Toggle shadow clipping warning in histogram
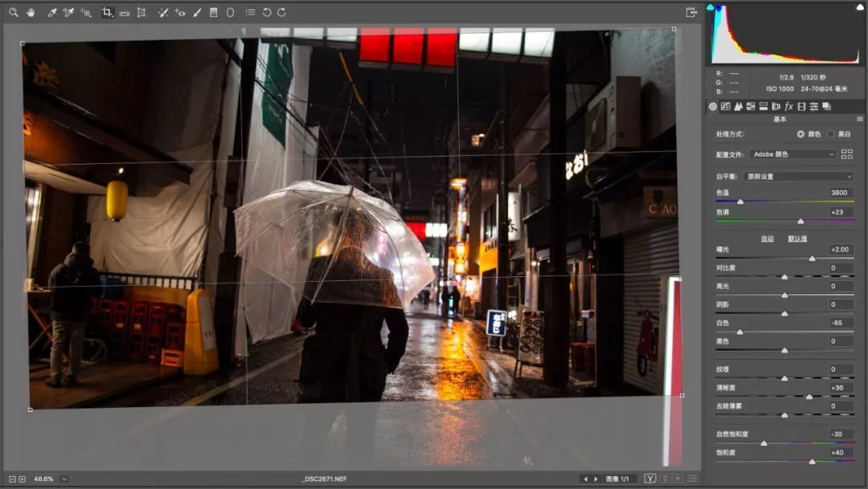Screen dimensions: 868x489 710,6
